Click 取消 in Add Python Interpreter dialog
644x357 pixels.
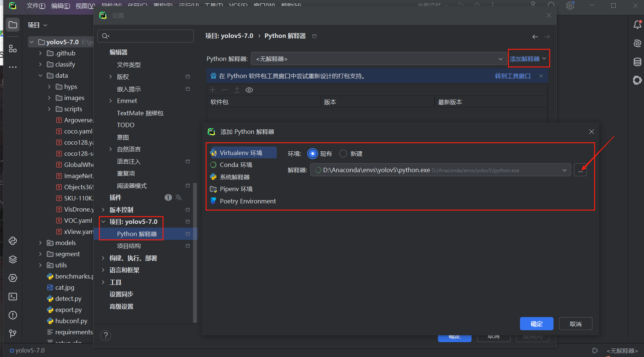tap(576, 324)
